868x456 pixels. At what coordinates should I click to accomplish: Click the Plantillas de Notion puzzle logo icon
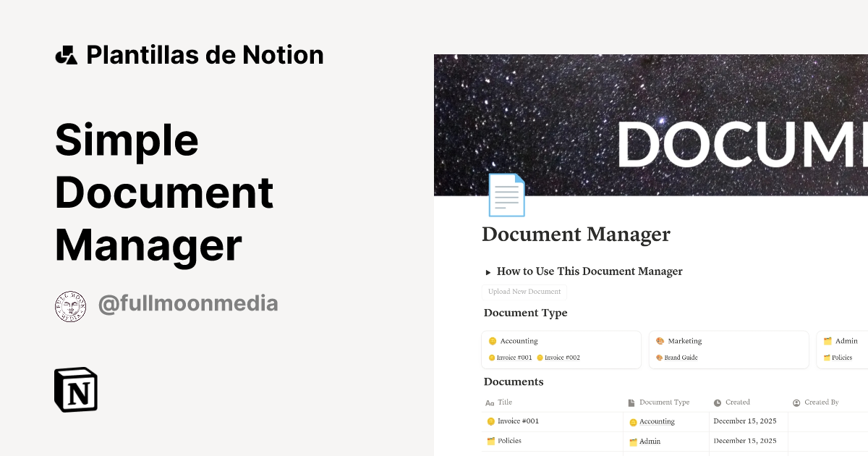tap(67, 54)
